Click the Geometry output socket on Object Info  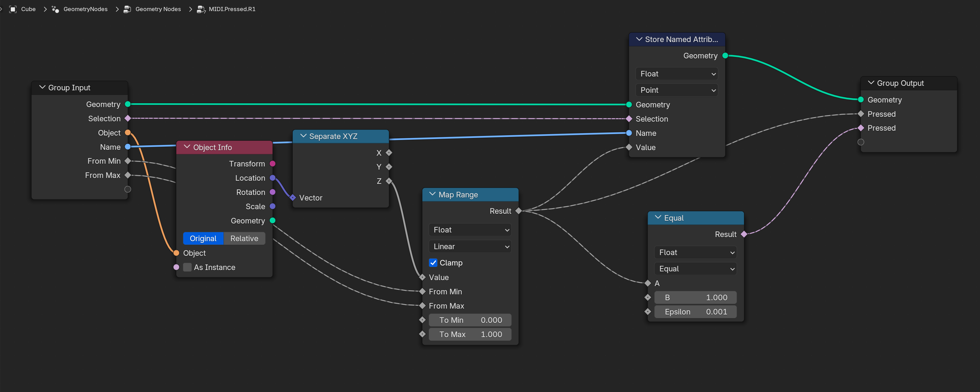pyautogui.click(x=273, y=221)
